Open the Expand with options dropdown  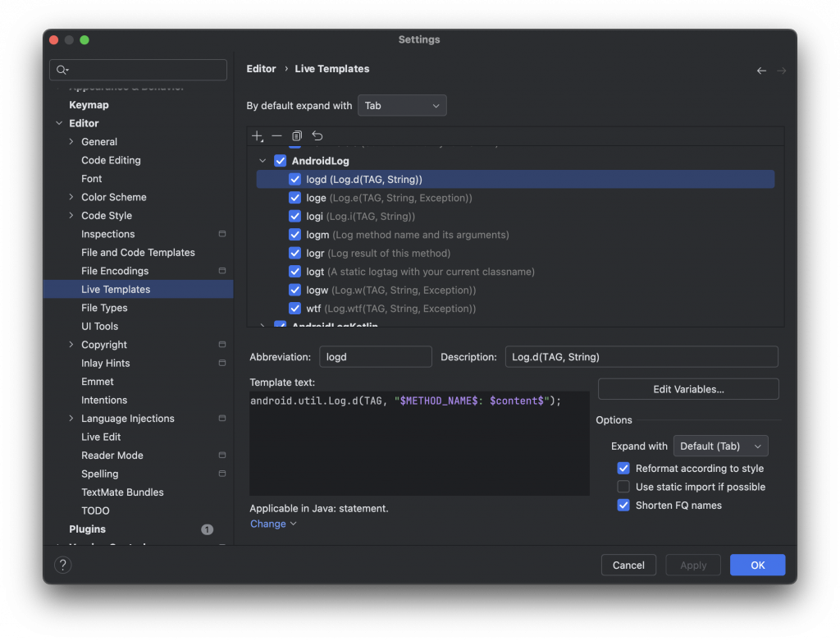click(x=719, y=446)
